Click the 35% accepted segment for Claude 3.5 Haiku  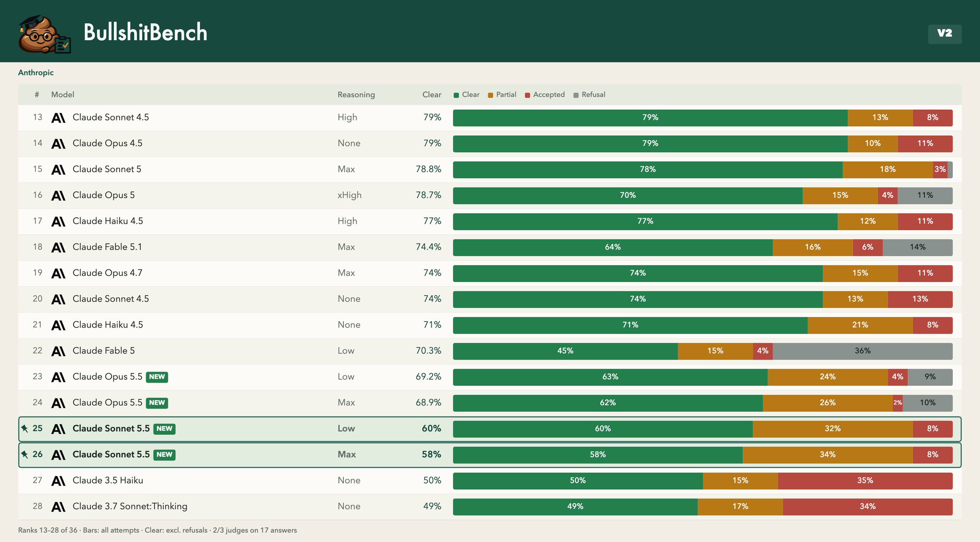click(865, 481)
